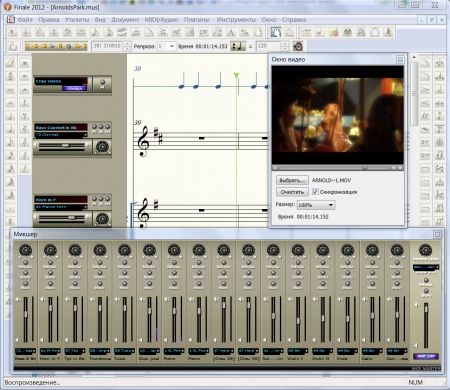This screenshot has width=450, height=390.
Task: Select the percent Resize tool
Action: pyautogui.click(x=244, y=32)
